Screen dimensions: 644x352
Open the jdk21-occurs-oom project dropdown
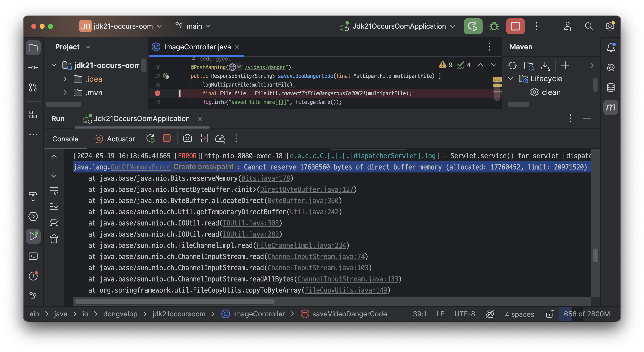coord(121,26)
